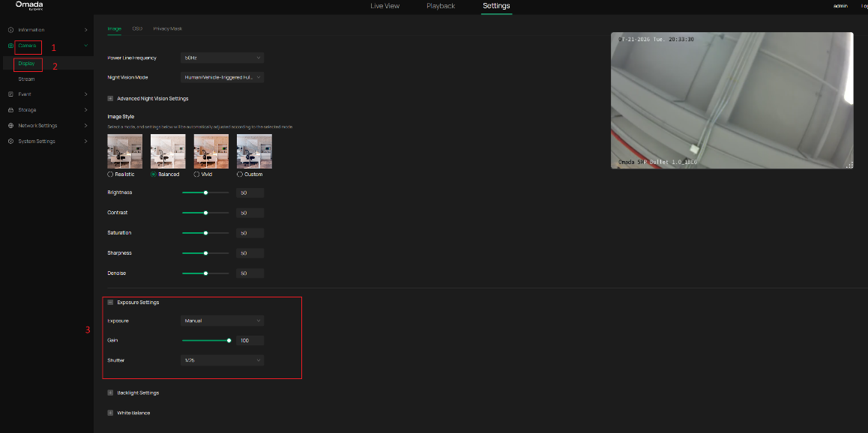Select the Vivid image style
The width and height of the screenshot is (868, 433).
click(x=196, y=175)
